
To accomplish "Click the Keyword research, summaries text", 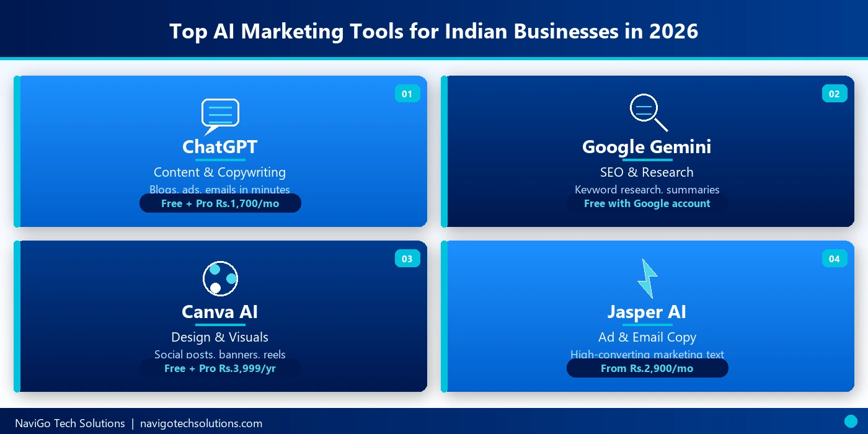I will click(647, 189).
